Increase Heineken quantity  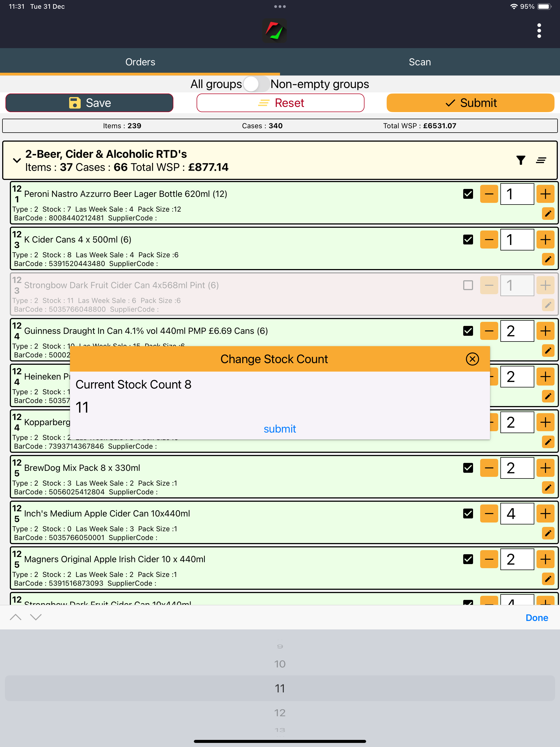545,377
